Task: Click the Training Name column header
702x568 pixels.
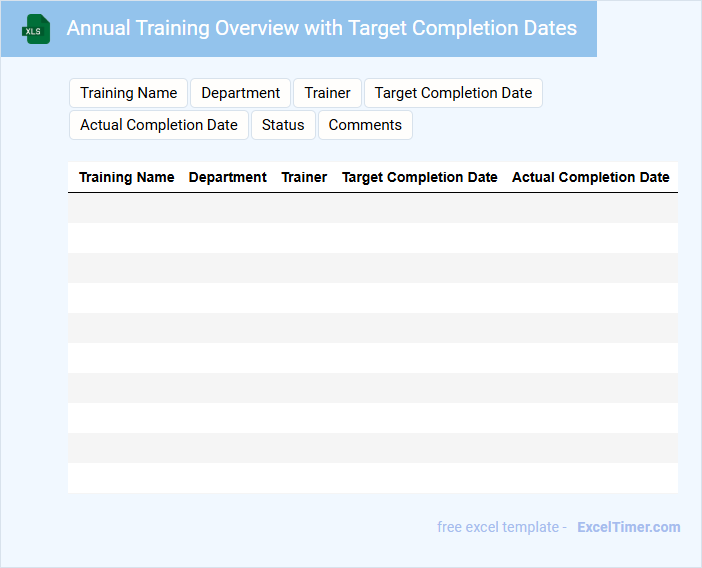Action: pyautogui.click(x=127, y=177)
